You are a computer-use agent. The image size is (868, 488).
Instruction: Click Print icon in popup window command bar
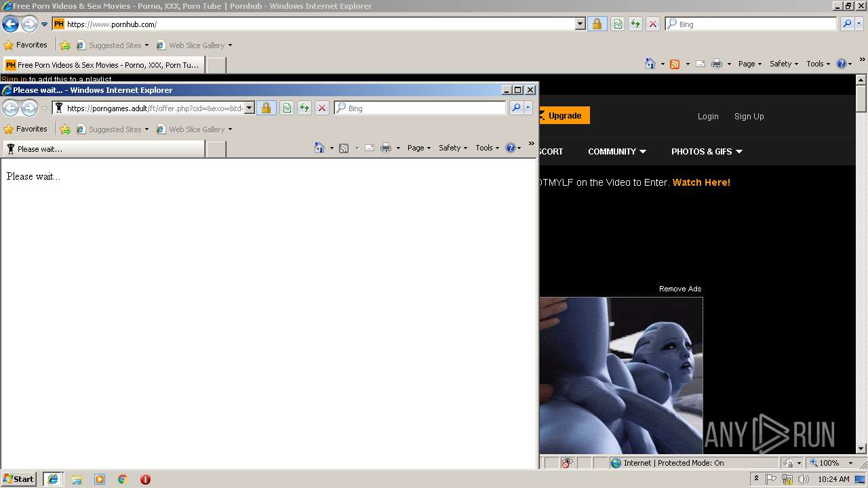click(x=386, y=148)
